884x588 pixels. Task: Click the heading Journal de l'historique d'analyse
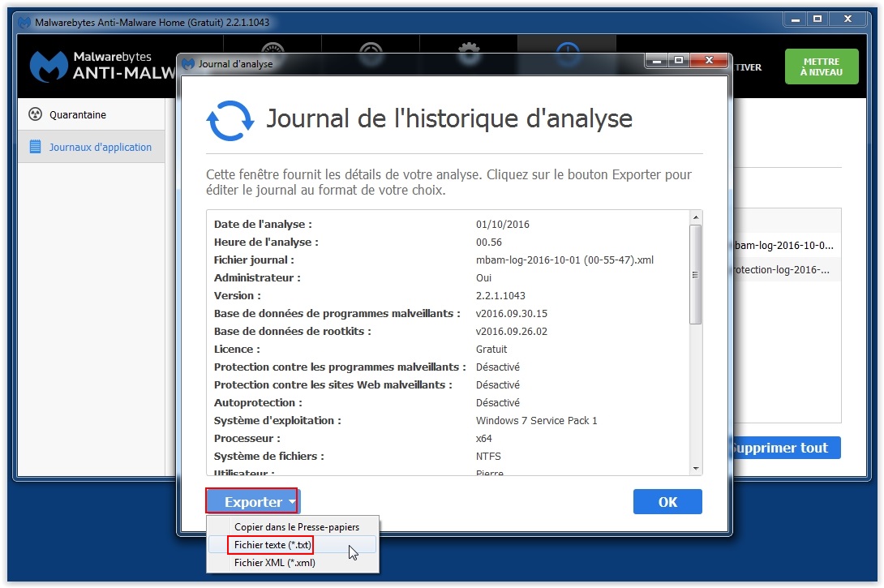point(449,118)
